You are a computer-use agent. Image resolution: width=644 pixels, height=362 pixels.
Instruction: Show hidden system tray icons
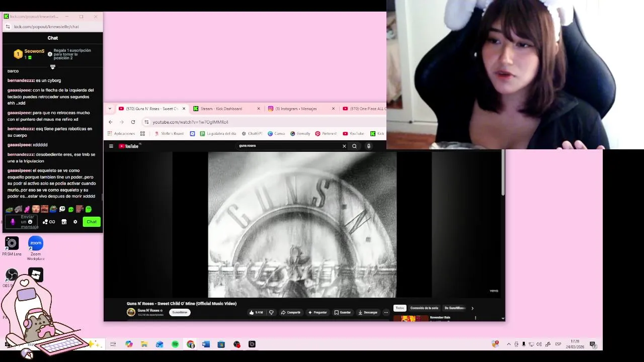(x=509, y=344)
